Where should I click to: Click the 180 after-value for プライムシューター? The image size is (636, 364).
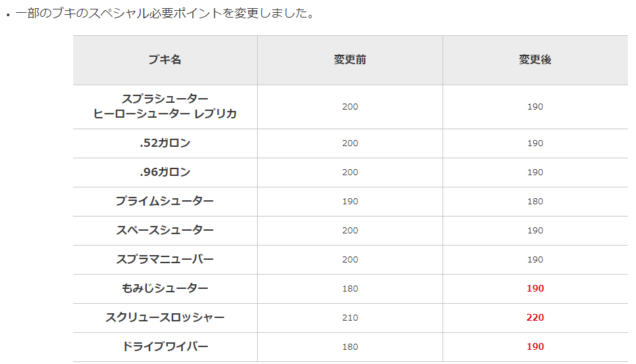point(535,201)
